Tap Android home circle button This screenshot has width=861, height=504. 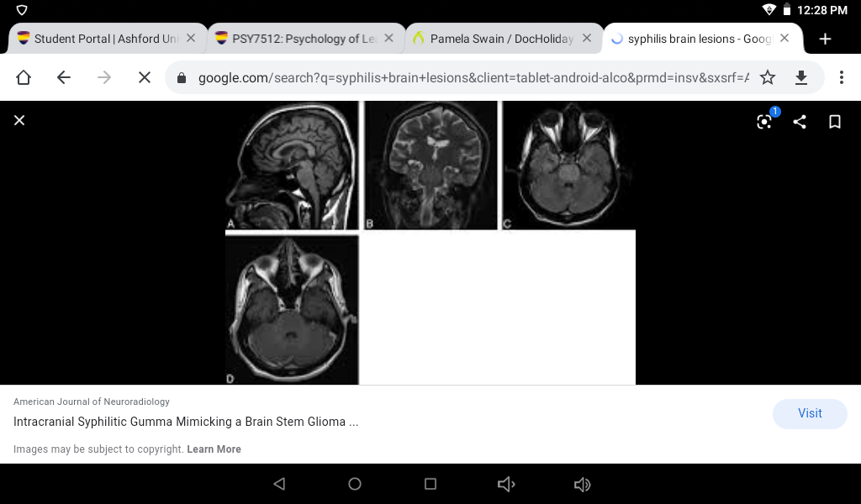coord(355,484)
